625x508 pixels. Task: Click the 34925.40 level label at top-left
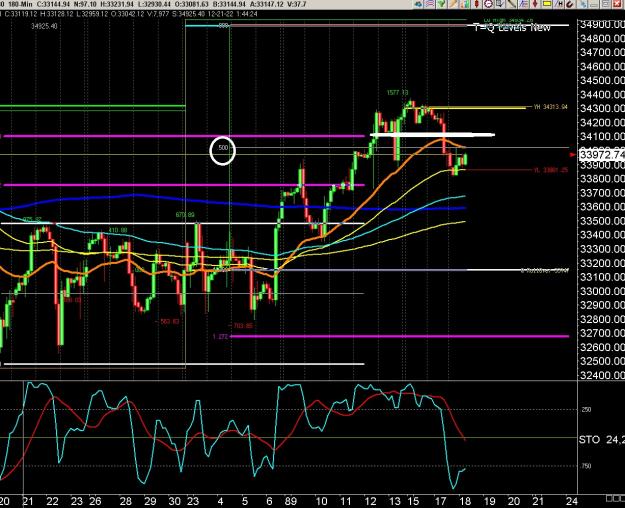pos(44,26)
